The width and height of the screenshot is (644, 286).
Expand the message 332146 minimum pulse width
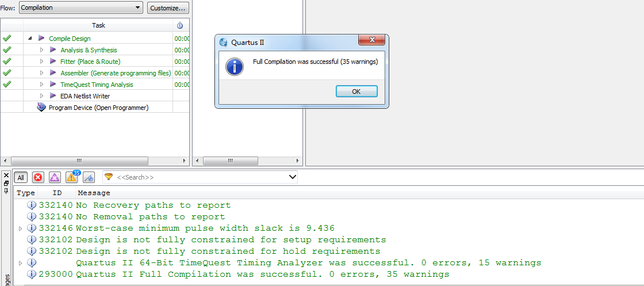click(21, 228)
